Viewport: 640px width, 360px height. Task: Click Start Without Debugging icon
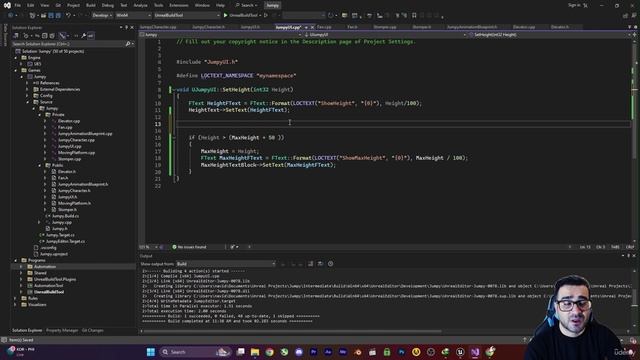click(266, 15)
